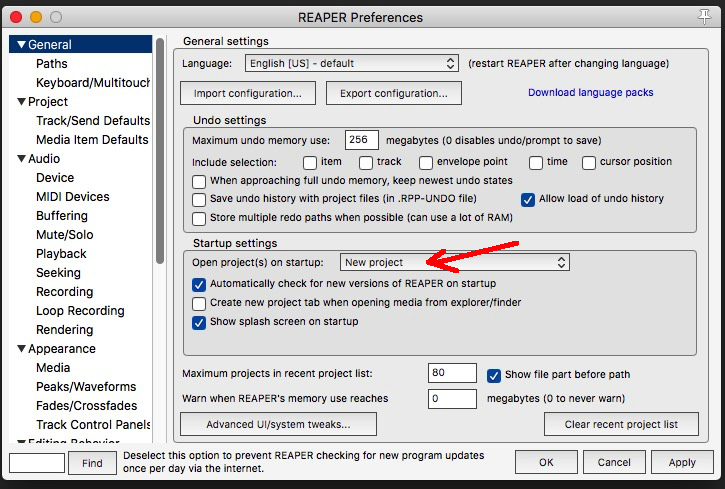This screenshot has width=725, height=489.
Task: Uncheck Allow load of undo history
Action: coord(528,200)
